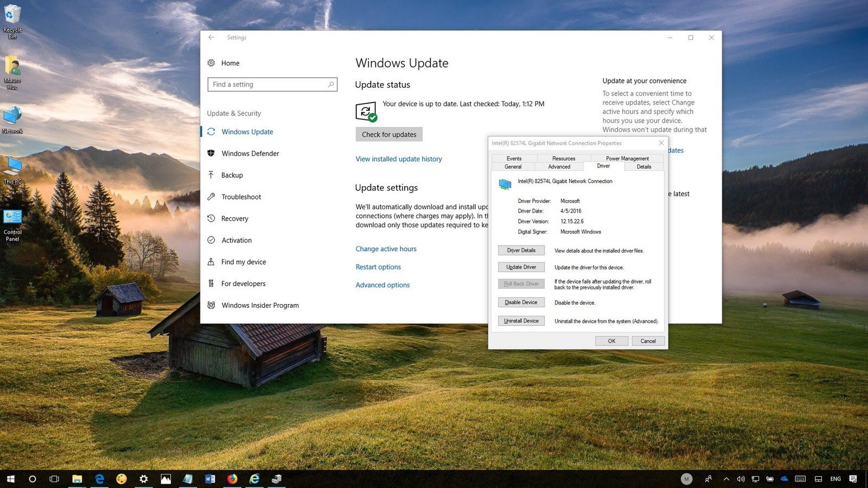Open the Troubleshoot settings page

point(234,197)
